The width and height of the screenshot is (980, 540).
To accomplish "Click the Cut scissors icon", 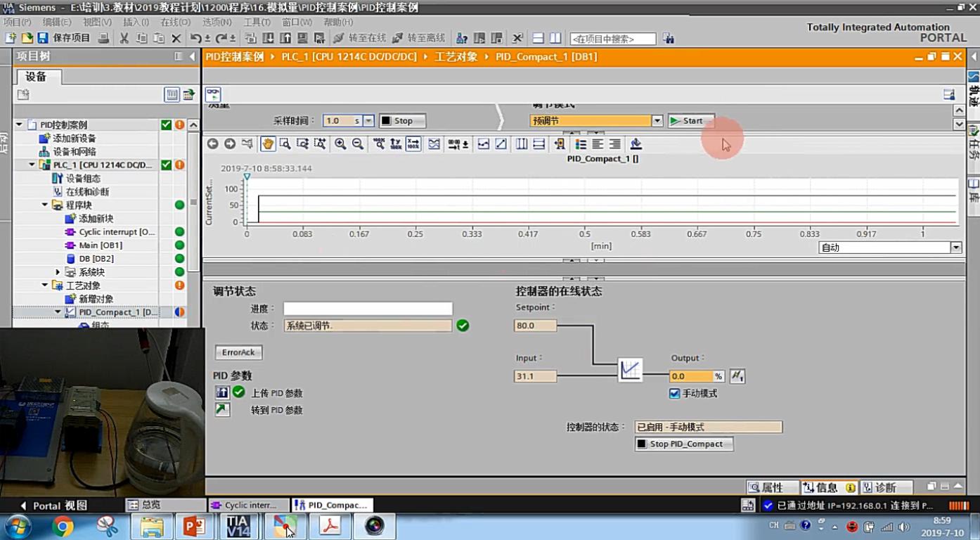I will point(124,38).
